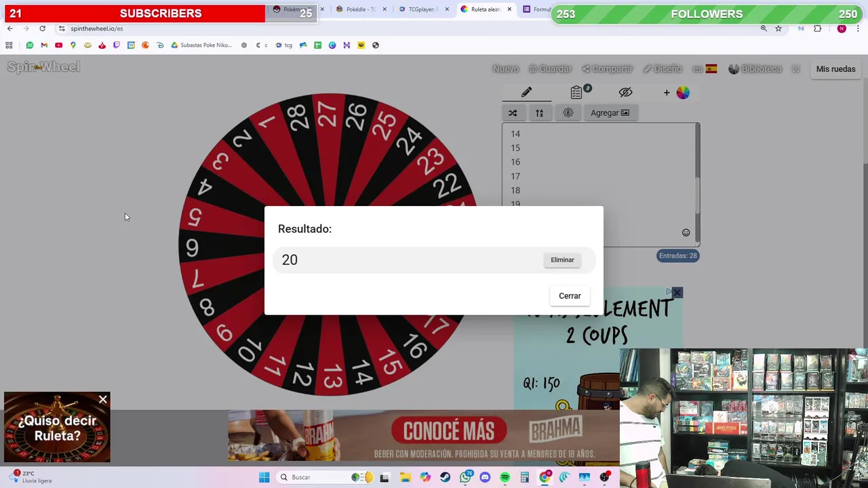Click the Spin Wheel logo
The image size is (868, 488).
43,66
